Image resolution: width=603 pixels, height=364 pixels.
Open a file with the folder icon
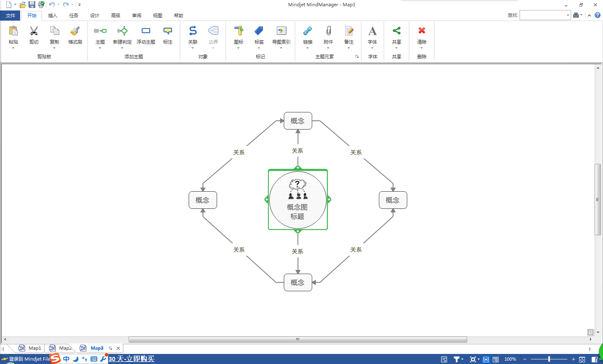click(23, 5)
